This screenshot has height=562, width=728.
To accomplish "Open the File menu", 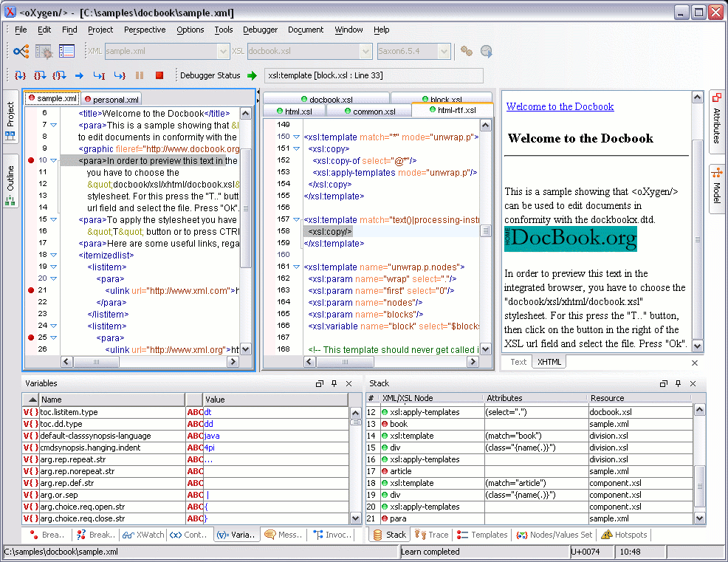I will 21,30.
